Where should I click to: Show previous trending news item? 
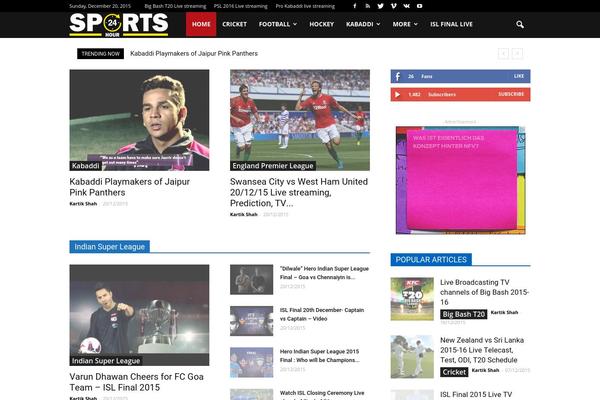pyautogui.click(x=502, y=53)
